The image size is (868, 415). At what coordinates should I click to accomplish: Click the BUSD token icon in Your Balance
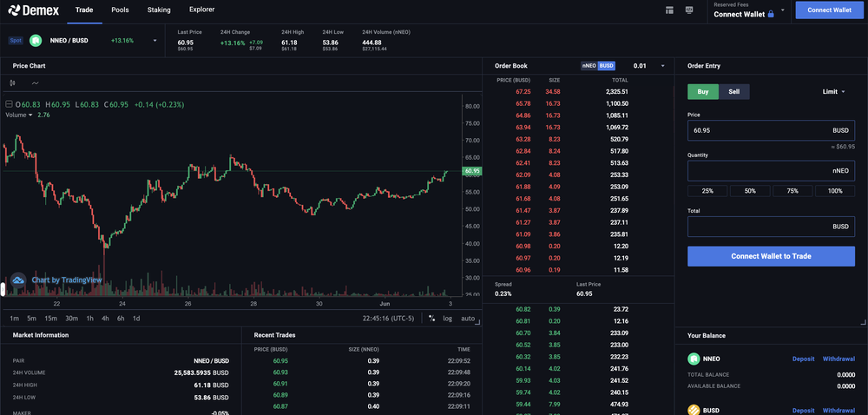click(x=693, y=410)
